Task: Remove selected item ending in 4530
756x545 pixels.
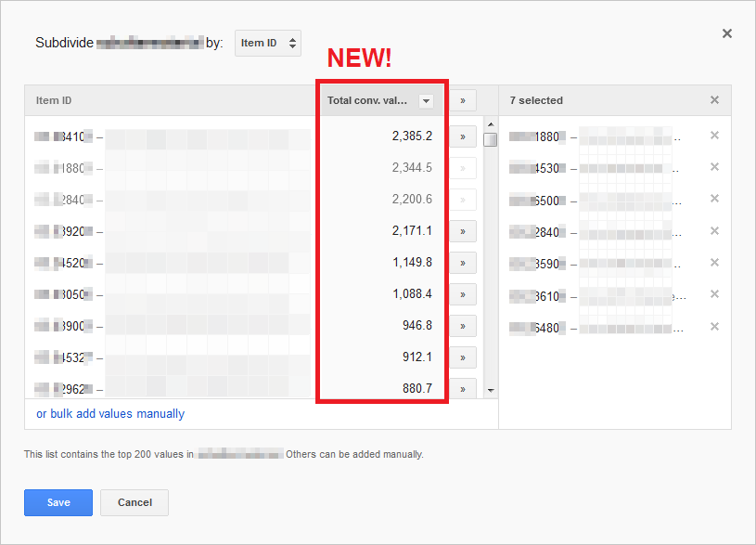Action: tap(714, 167)
